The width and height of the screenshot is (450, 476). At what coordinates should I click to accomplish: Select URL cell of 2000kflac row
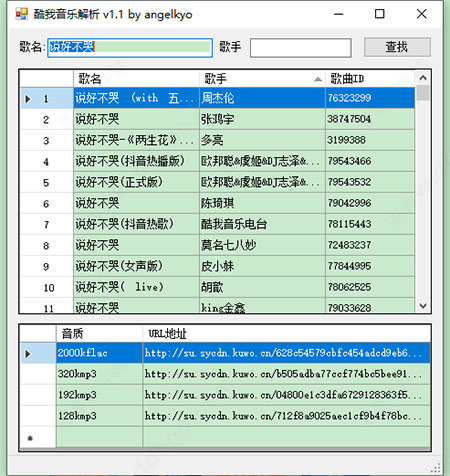(287, 353)
